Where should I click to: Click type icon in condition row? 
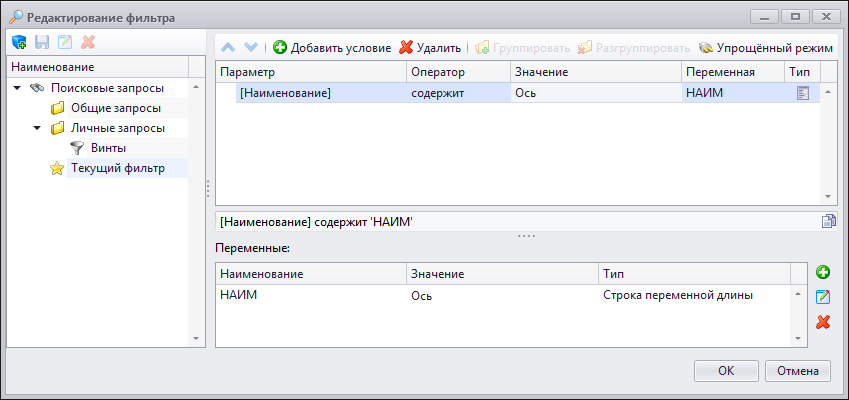(x=802, y=94)
